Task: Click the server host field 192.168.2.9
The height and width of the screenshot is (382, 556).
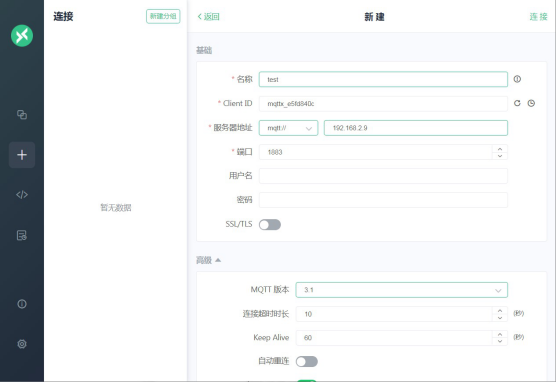Action: coord(416,128)
